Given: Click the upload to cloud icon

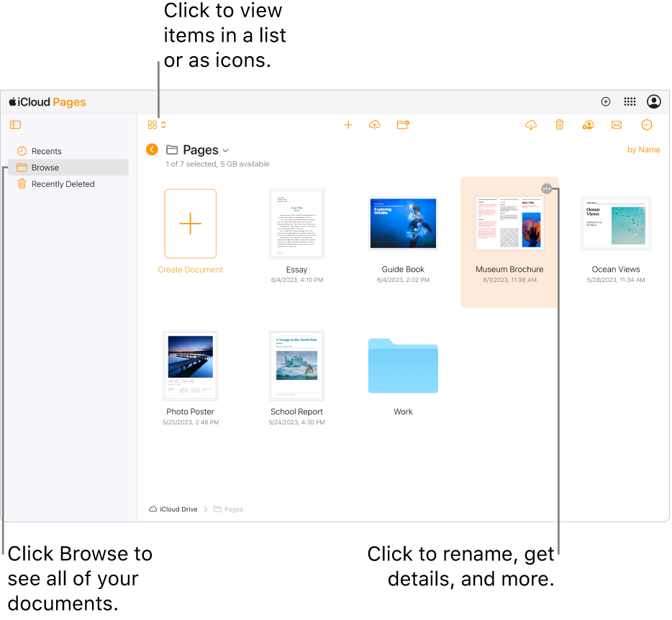Looking at the screenshot, I should click(x=375, y=125).
